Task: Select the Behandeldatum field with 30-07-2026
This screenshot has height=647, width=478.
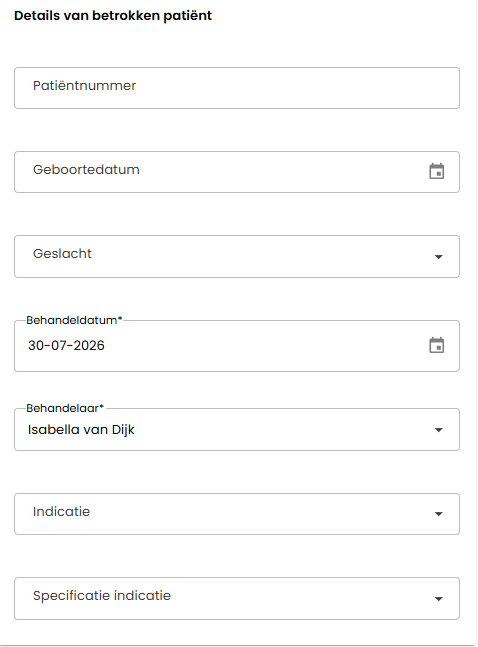Action: pyautogui.click(x=237, y=346)
